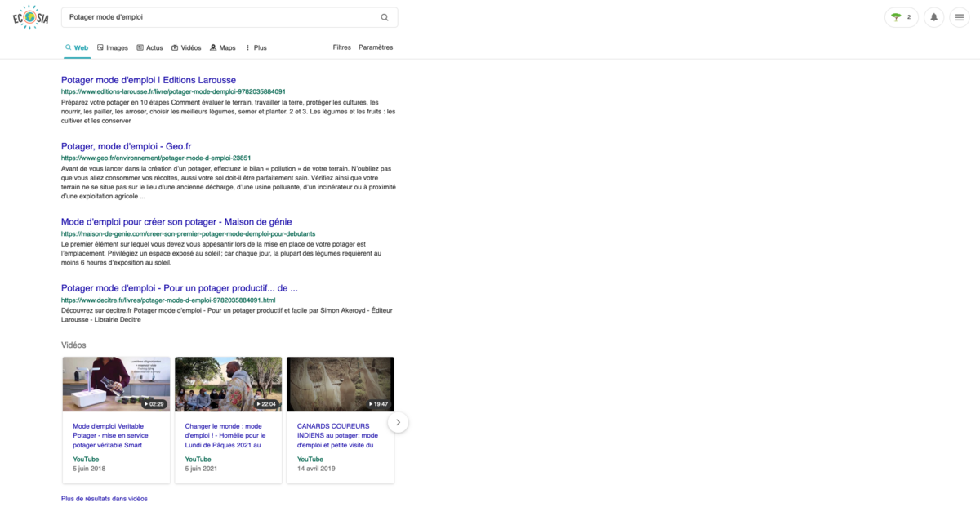Click the geo.fr environnement URL

(156, 158)
